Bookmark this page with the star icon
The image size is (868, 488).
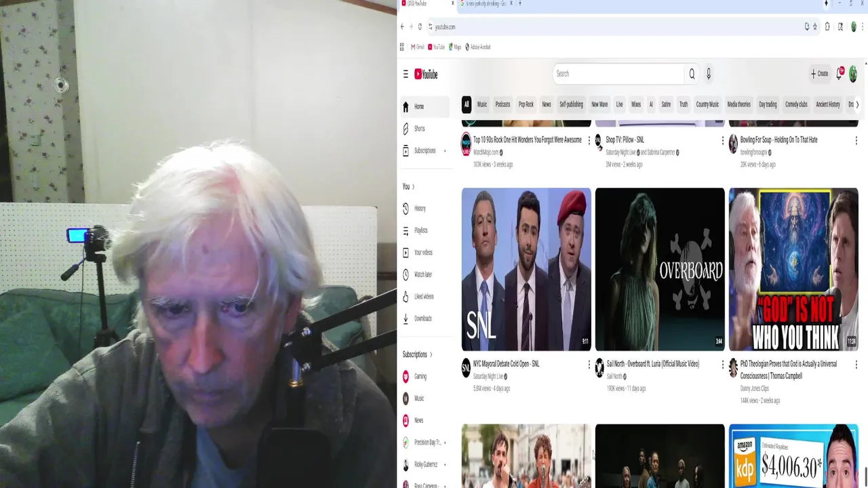click(x=815, y=26)
